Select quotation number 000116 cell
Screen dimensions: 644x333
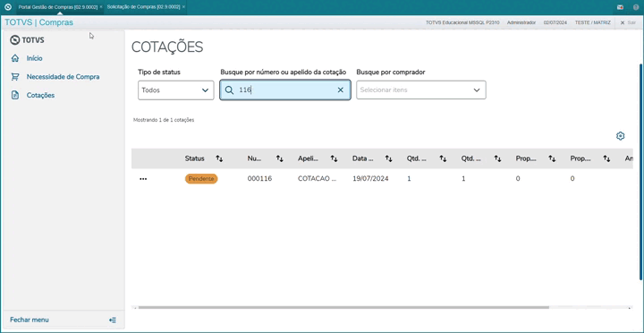click(259, 179)
